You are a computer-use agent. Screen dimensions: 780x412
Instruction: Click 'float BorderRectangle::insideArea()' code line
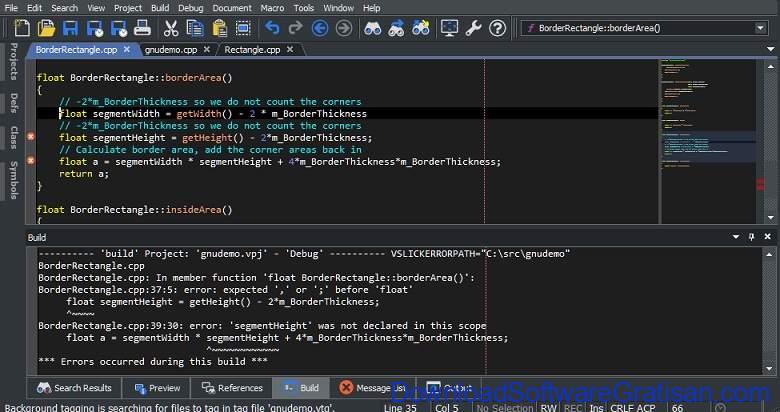pyautogui.click(x=134, y=209)
